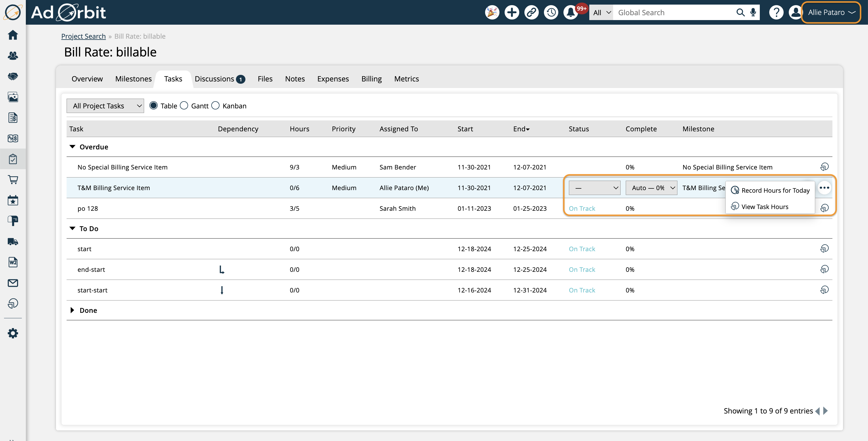Open the three-dots menu on the T&M row
This screenshot has width=868, height=441.
[x=824, y=188]
